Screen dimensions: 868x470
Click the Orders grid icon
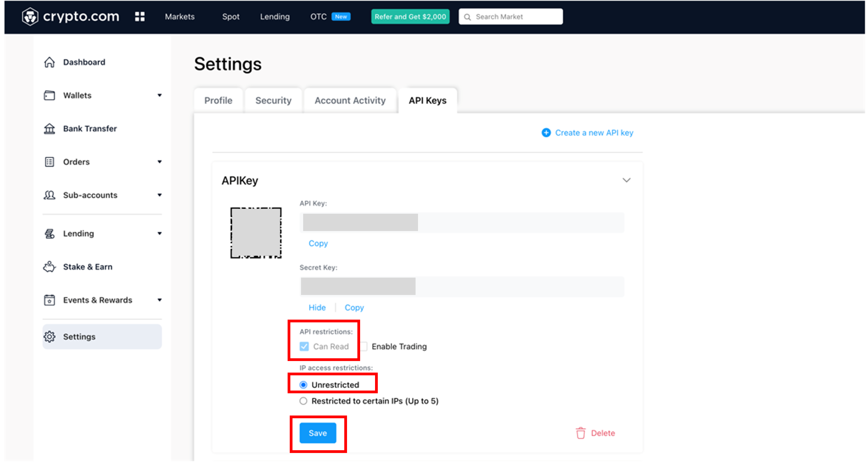click(x=49, y=162)
